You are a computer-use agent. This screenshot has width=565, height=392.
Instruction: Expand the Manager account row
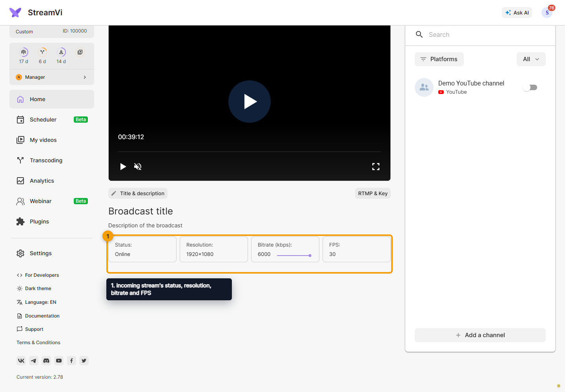point(52,77)
